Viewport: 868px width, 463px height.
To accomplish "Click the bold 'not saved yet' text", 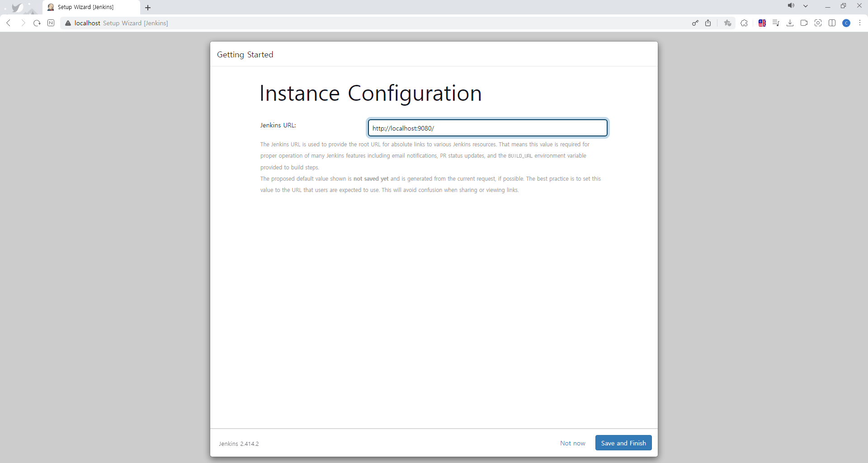I will tap(371, 179).
